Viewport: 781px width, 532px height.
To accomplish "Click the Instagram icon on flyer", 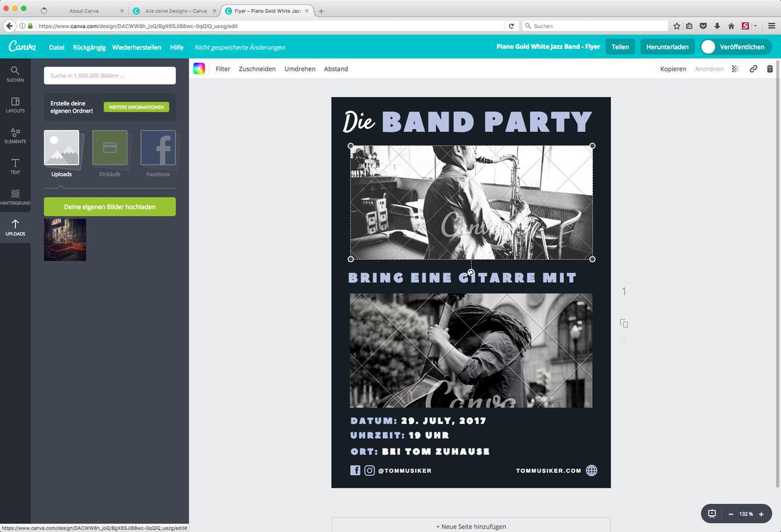I will click(x=370, y=470).
